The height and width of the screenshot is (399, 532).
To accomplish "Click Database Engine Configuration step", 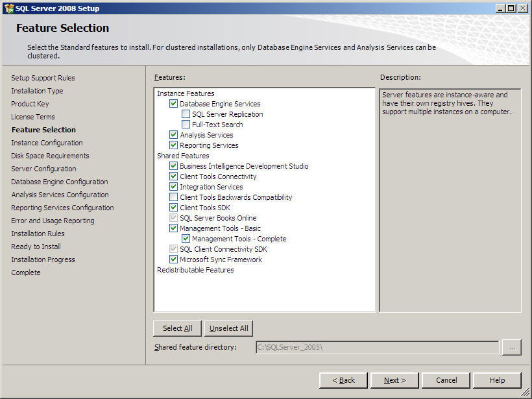I will [x=60, y=182].
